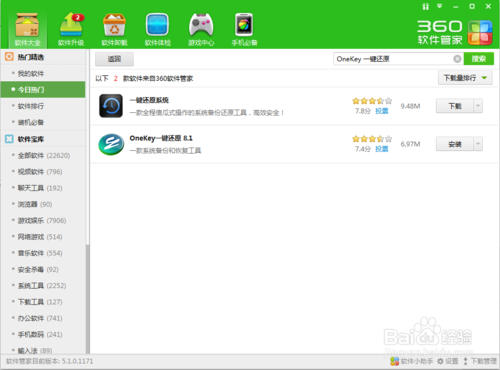Open the 手机必备 phone essentials icon
The width and height of the screenshot is (500, 370).
tap(244, 29)
